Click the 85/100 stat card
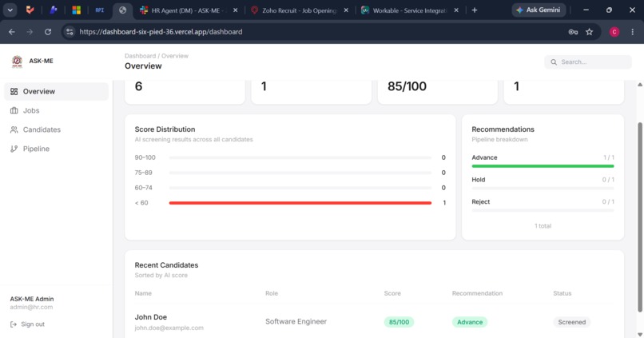The width and height of the screenshot is (644, 338). (x=437, y=92)
